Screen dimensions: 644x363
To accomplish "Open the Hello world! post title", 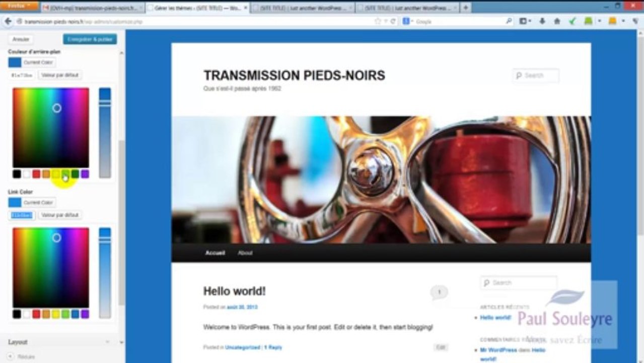I will point(234,291).
